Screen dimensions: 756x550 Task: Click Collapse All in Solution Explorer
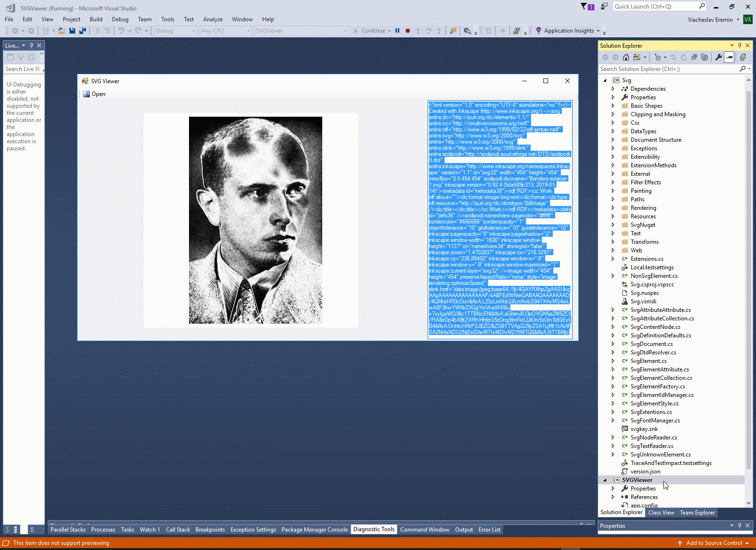pos(694,57)
